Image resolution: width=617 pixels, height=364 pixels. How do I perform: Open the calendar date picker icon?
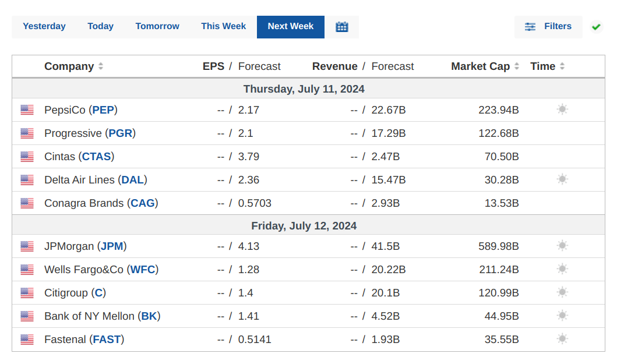point(341,27)
